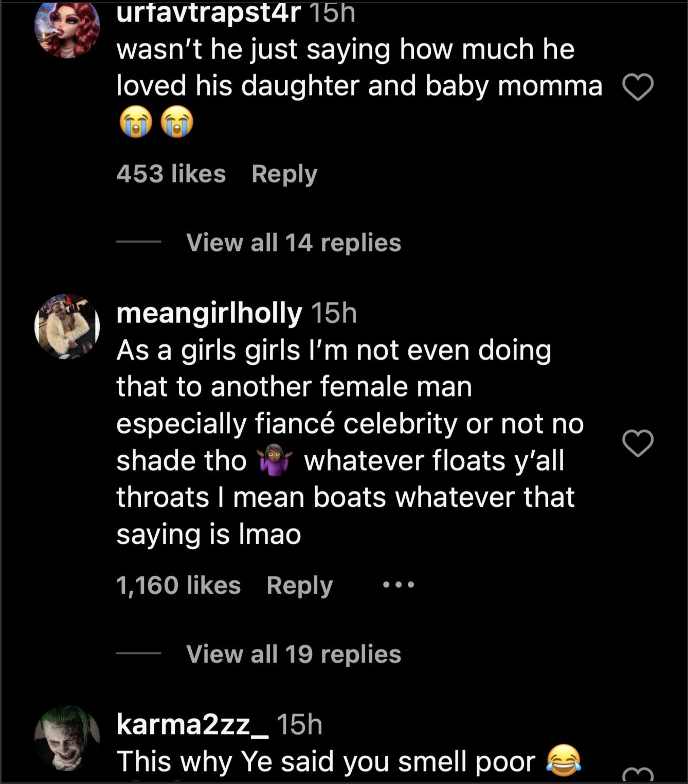Expand View all 14 replies

pyautogui.click(x=293, y=242)
